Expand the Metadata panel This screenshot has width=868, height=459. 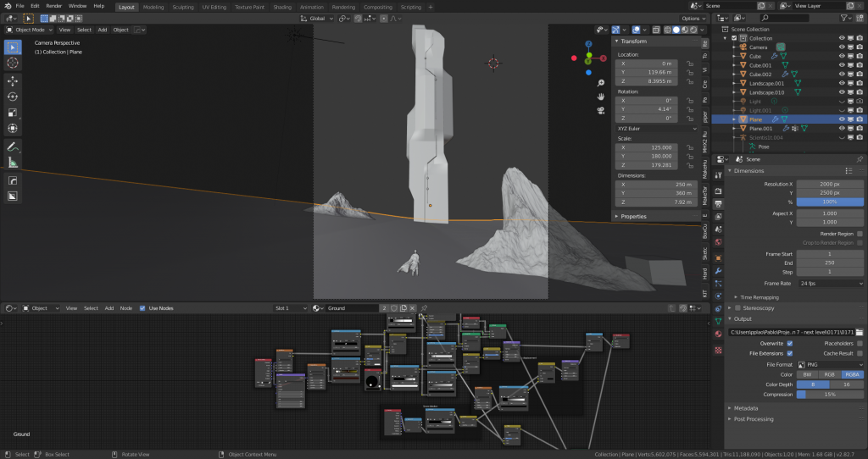tap(746, 408)
